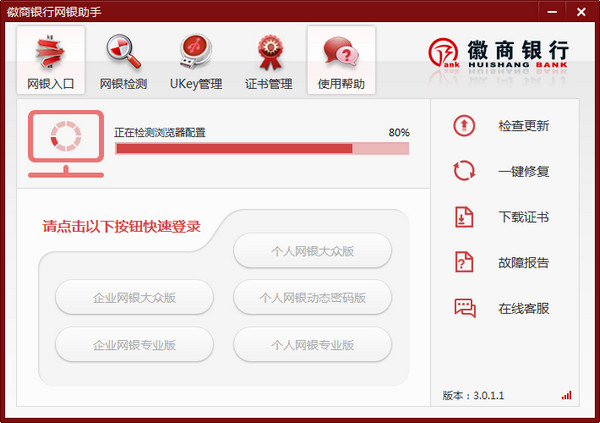Select the 个人网银专业版 button

tap(313, 345)
